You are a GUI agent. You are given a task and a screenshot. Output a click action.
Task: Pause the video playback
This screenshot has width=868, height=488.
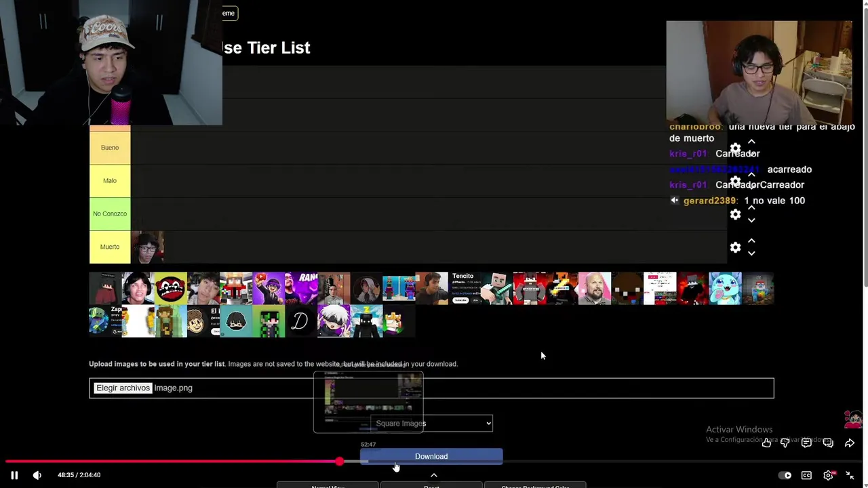(x=14, y=475)
